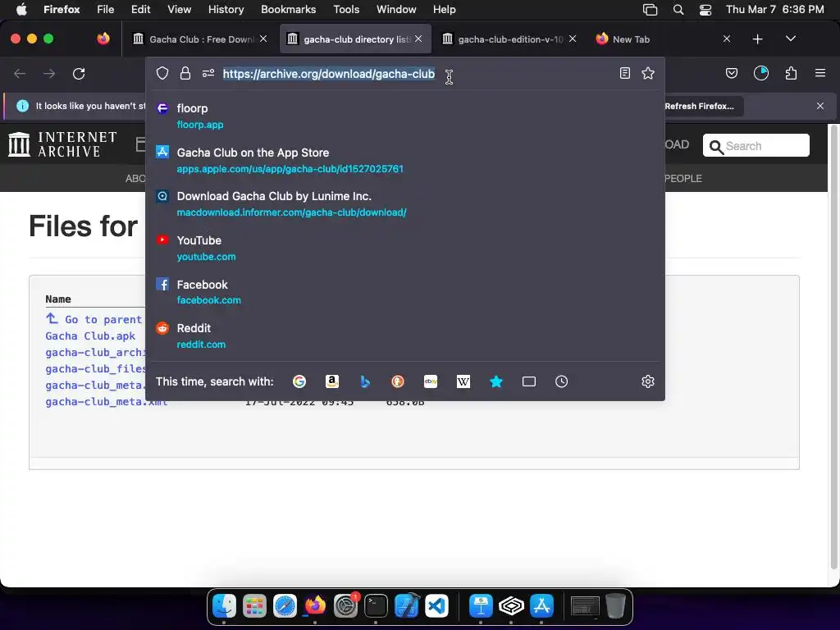Search history with clock icon
840x630 pixels.
pyautogui.click(x=561, y=381)
